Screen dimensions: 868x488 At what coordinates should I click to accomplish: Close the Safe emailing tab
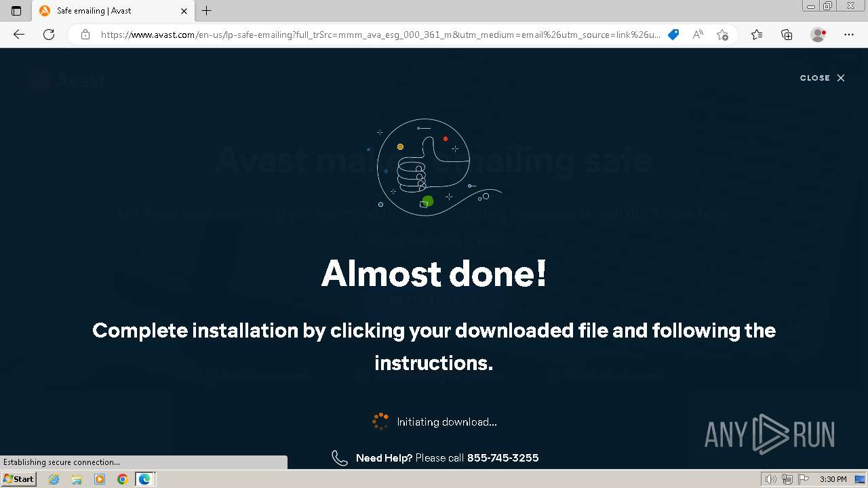tap(184, 11)
